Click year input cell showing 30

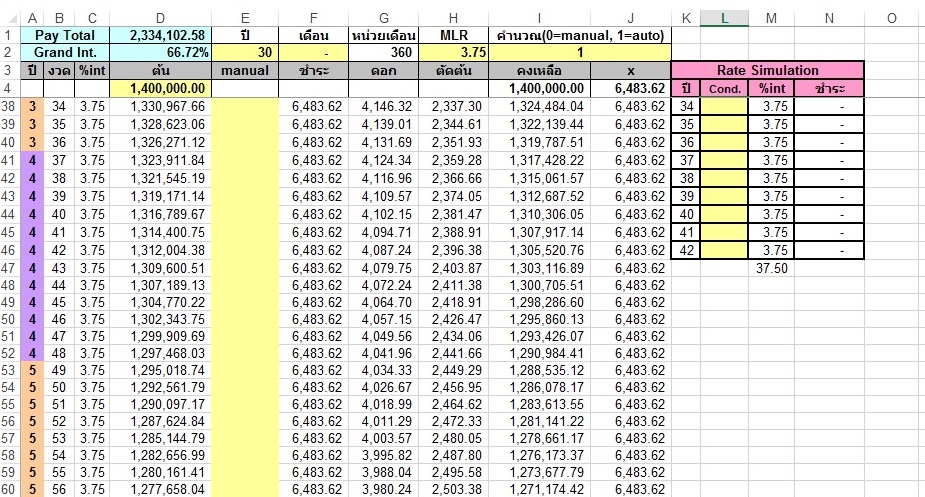tap(245, 53)
